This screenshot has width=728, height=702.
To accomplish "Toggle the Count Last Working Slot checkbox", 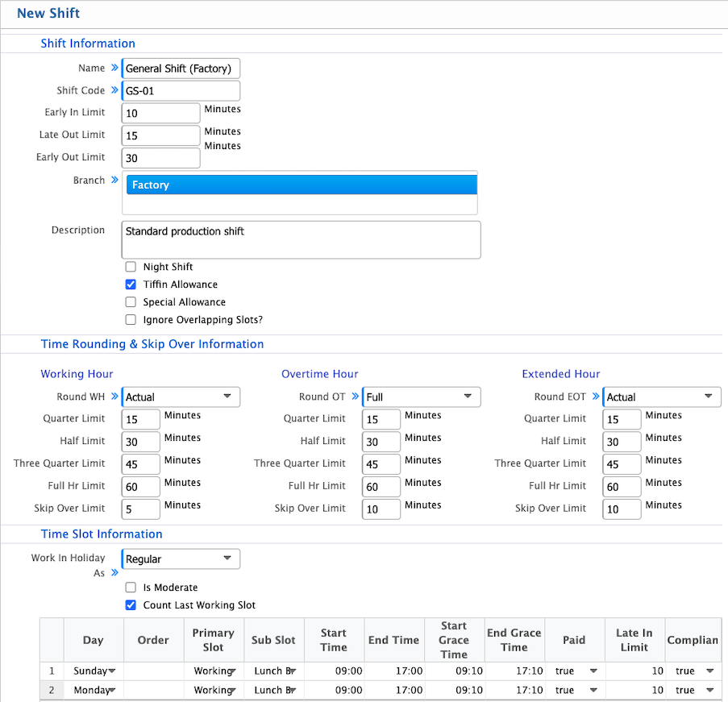I will pos(131,605).
